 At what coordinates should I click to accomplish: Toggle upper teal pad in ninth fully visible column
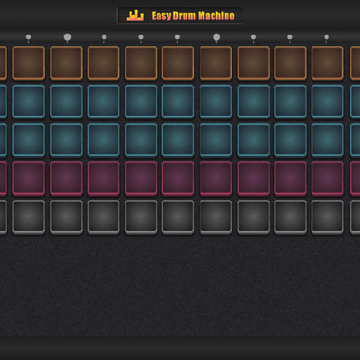coord(327,102)
